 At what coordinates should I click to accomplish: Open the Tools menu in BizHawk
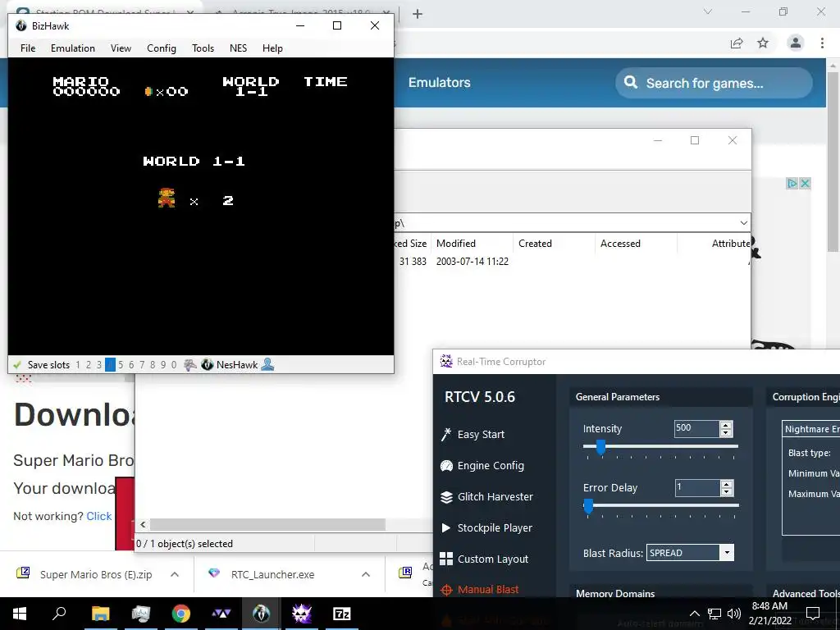203,48
